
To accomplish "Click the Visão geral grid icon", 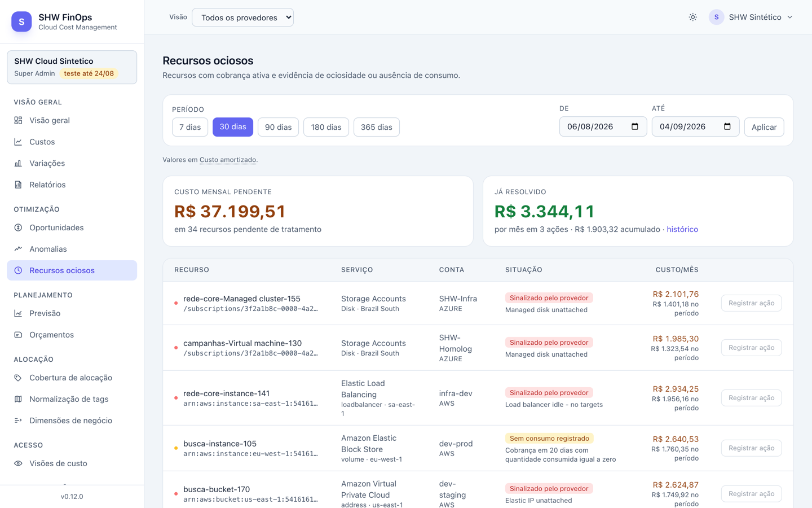I will [x=18, y=120].
